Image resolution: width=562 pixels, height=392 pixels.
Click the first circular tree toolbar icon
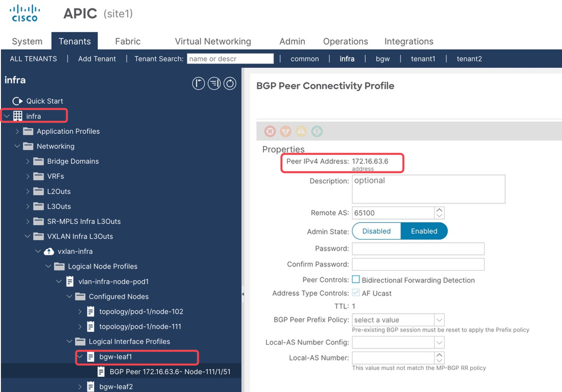pos(198,83)
